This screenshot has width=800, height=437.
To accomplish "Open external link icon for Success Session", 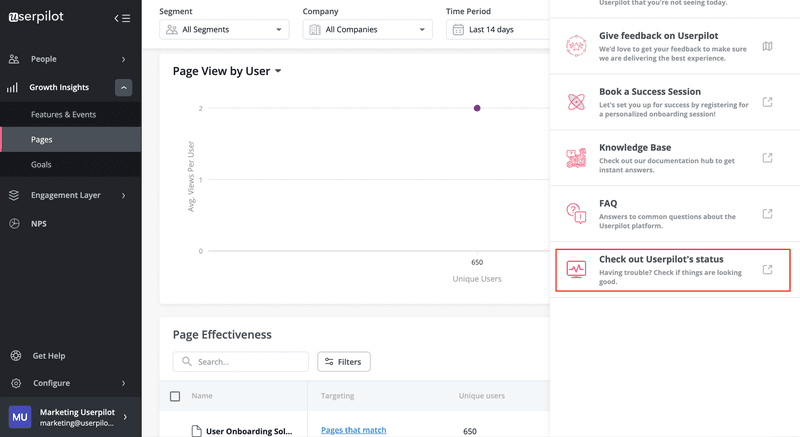I will point(767,102).
